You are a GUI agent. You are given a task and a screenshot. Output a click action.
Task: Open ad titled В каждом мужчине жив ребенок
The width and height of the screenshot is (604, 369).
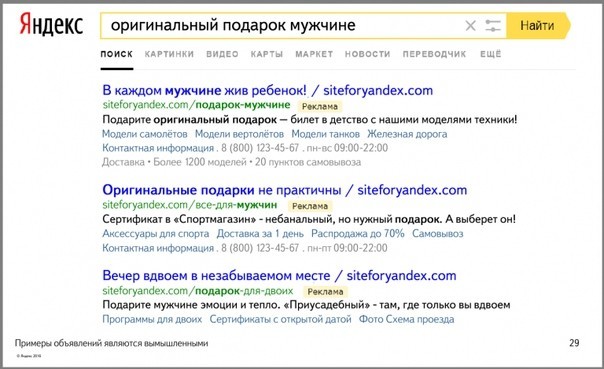click(268, 91)
